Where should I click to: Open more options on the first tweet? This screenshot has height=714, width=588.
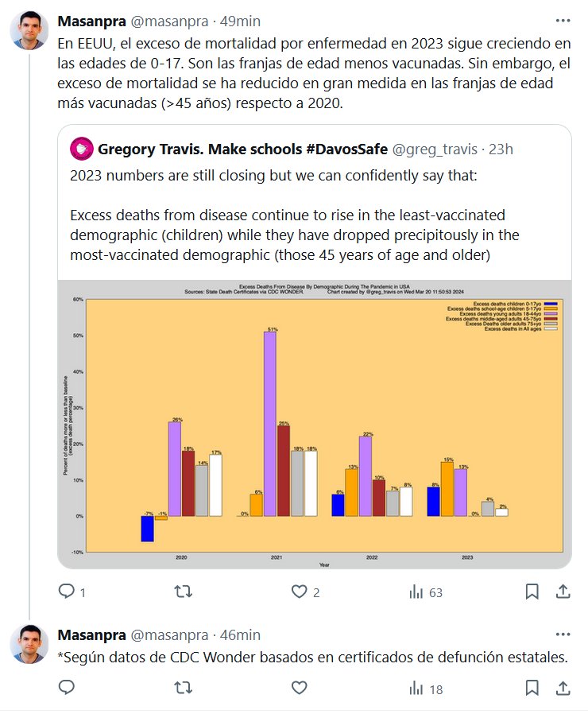563,21
